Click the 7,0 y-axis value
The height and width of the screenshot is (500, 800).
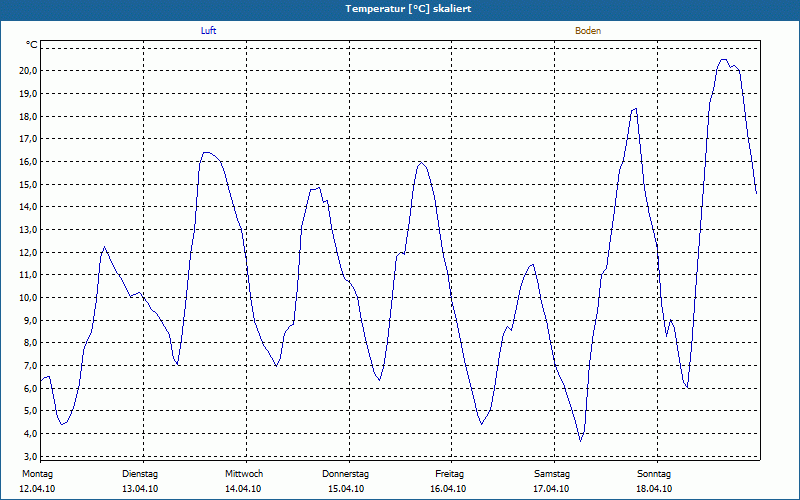[31, 366]
